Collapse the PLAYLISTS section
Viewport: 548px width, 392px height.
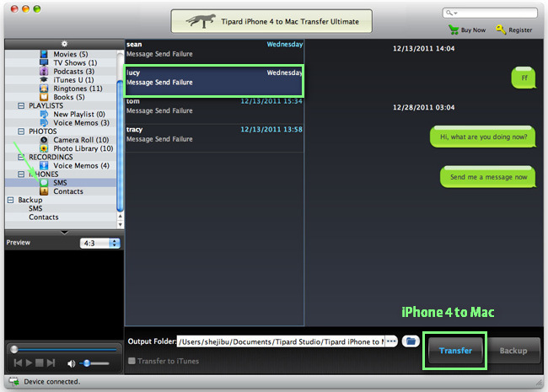21,105
